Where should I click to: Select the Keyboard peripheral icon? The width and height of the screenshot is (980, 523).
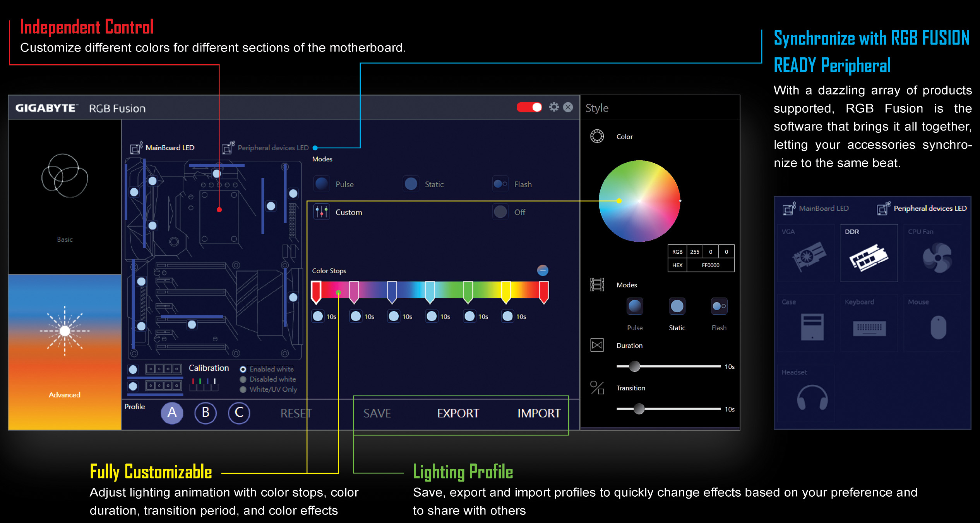pyautogui.click(x=869, y=328)
